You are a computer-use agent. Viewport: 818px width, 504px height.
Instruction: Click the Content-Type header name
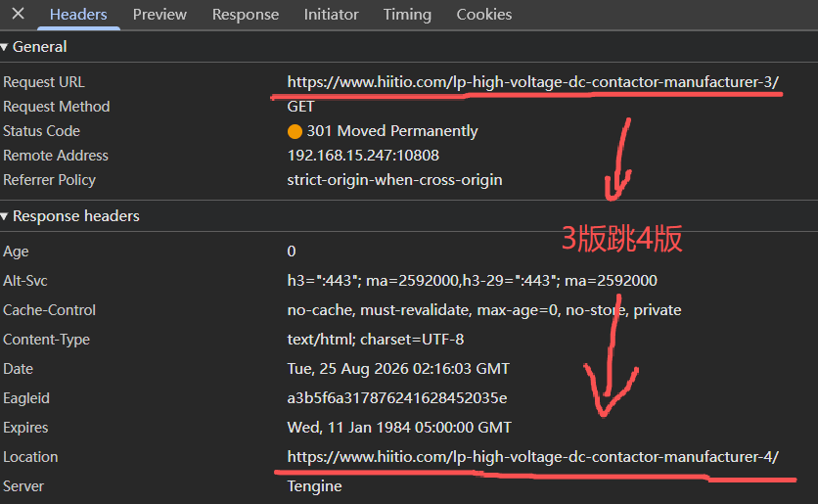(46, 340)
